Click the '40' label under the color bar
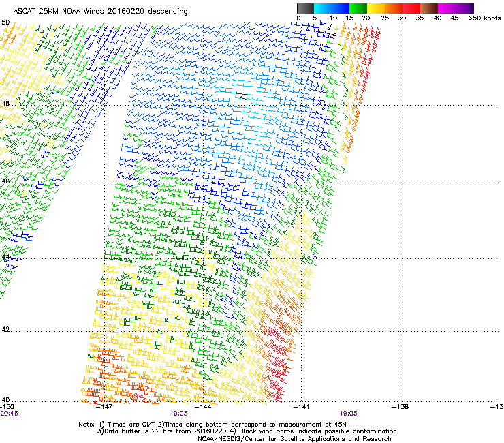 coord(437,18)
